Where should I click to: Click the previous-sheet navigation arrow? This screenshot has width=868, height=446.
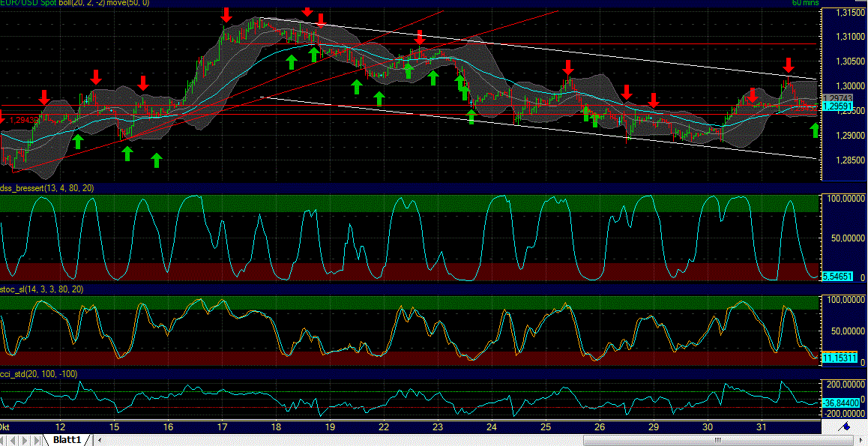[15, 440]
